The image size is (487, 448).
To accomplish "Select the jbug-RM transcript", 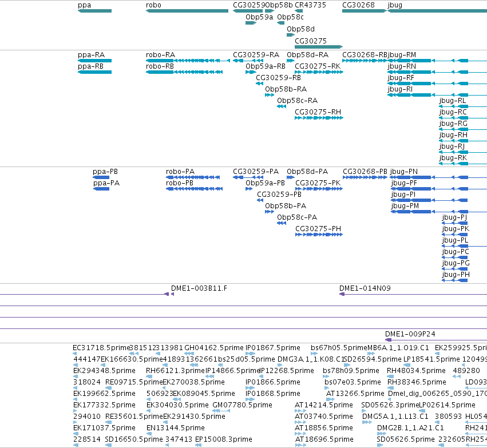I will [437, 61].
